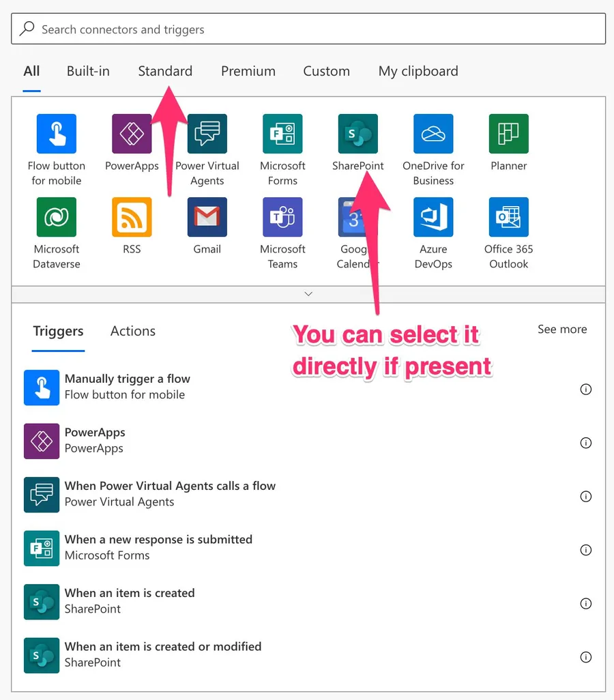Image resolution: width=614 pixels, height=700 pixels.
Task: Show info for When an item is created
Action: pos(585,603)
